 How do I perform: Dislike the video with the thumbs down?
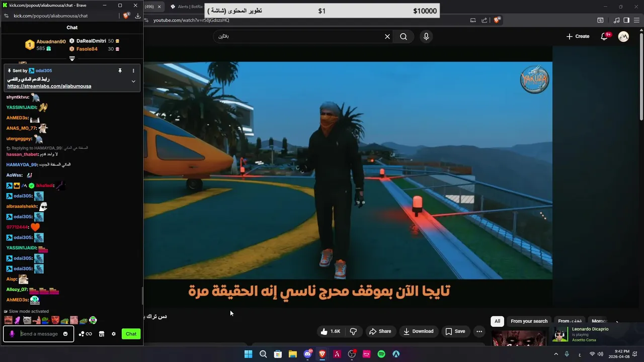tap(353, 331)
